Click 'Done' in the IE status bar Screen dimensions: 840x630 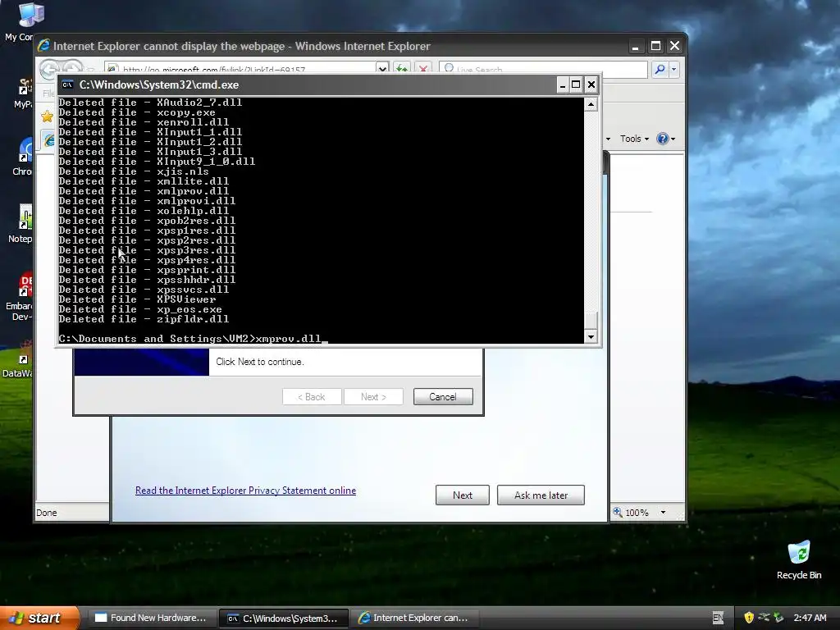click(x=47, y=513)
